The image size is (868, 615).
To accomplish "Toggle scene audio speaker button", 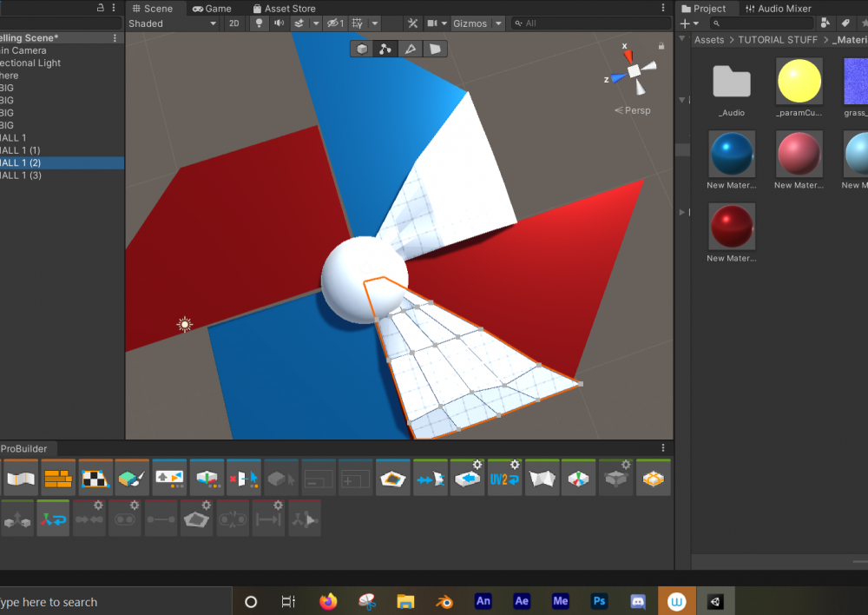I will click(x=279, y=23).
